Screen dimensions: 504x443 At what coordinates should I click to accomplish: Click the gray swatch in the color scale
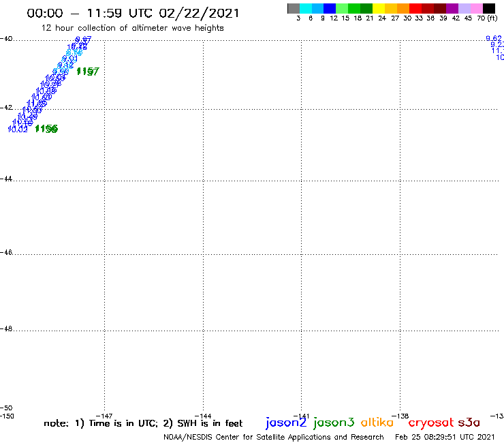[294, 8]
